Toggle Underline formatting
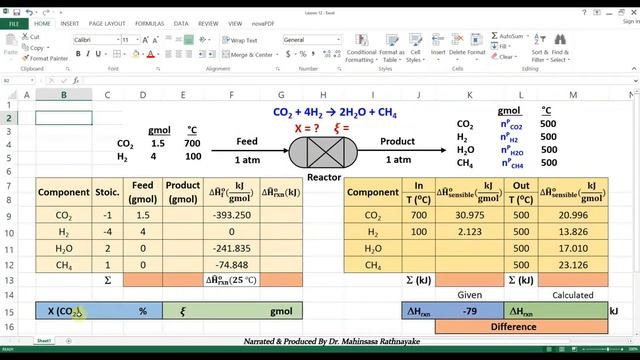This screenshot has width=640, height=360. click(98, 54)
